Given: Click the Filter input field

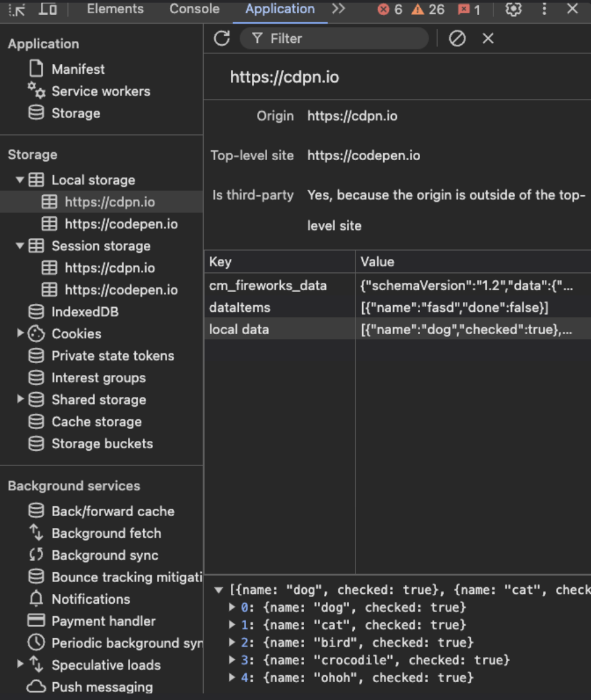Looking at the screenshot, I should (343, 39).
